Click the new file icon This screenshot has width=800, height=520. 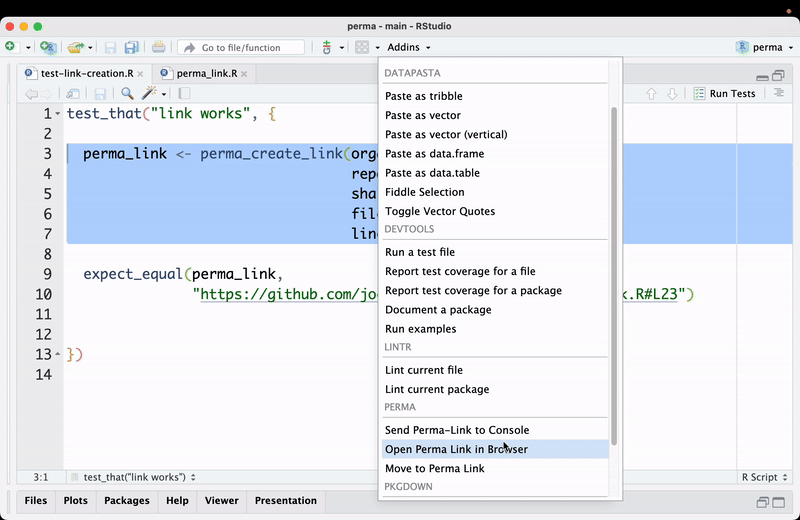point(10,47)
